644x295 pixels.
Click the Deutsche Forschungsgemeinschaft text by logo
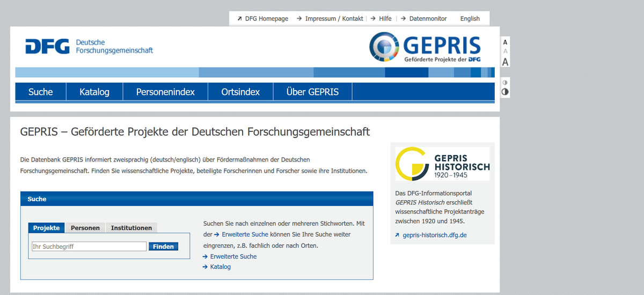pyautogui.click(x=114, y=46)
